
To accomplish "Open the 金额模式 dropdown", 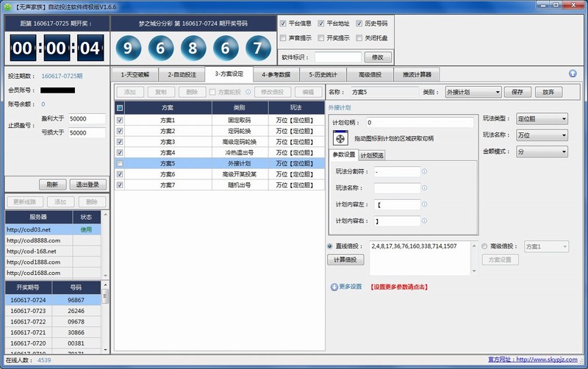I will pos(541,151).
